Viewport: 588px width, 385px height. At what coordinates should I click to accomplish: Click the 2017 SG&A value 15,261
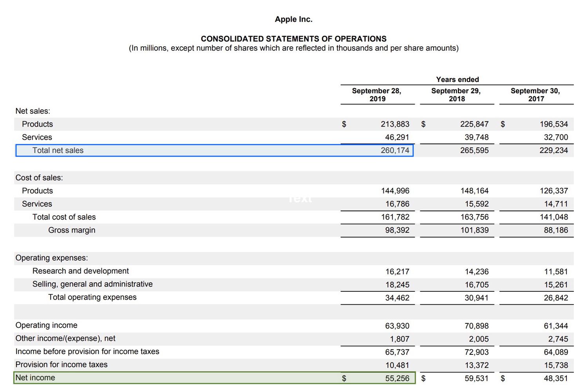pos(556,285)
